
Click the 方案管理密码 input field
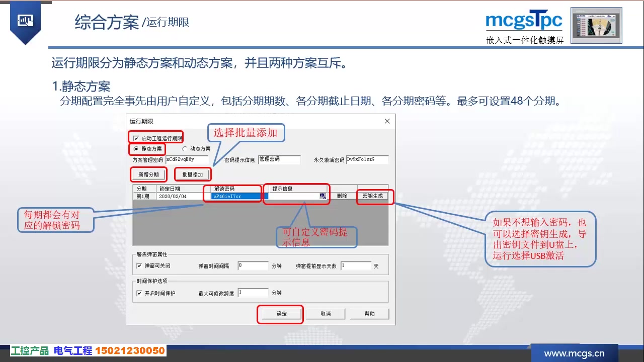[187, 159]
